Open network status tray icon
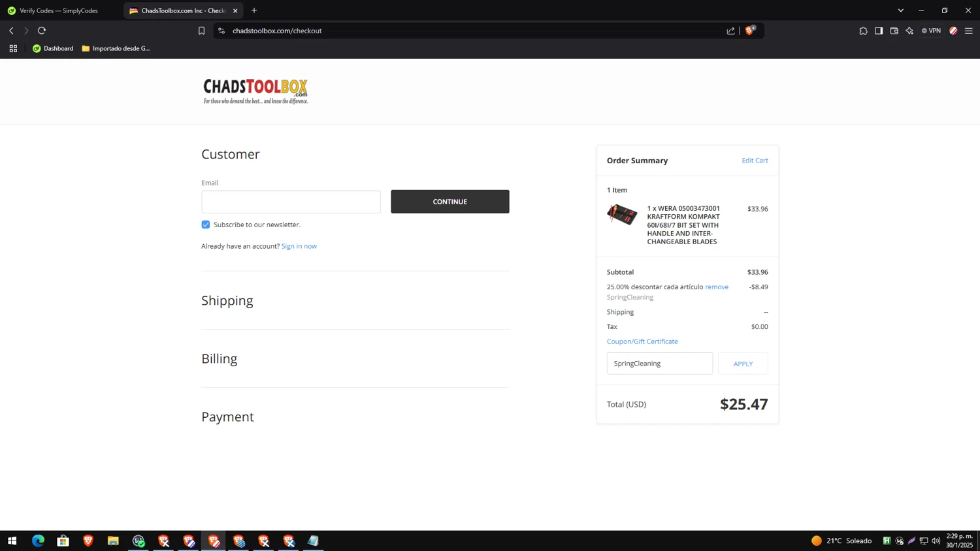The width and height of the screenshot is (980, 551). [x=924, y=541]
